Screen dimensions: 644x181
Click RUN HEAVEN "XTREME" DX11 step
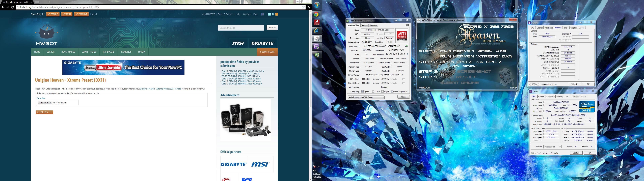click(476, 56)
